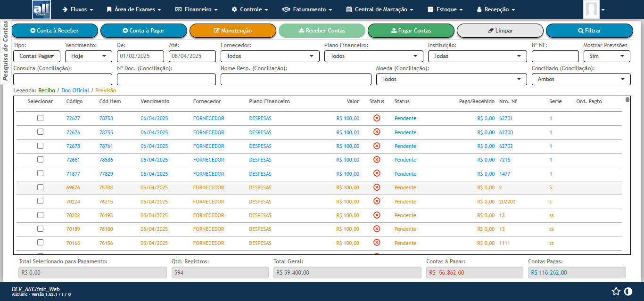644x301 pixels.
Task: Open the Tipo dropdown showing Contas Pagas
Action: (37, 56)
